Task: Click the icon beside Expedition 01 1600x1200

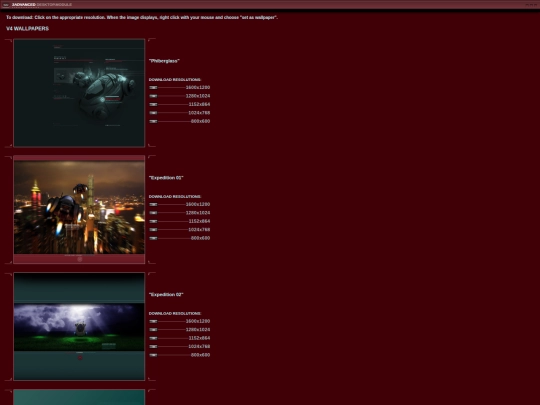Action: 153,205
